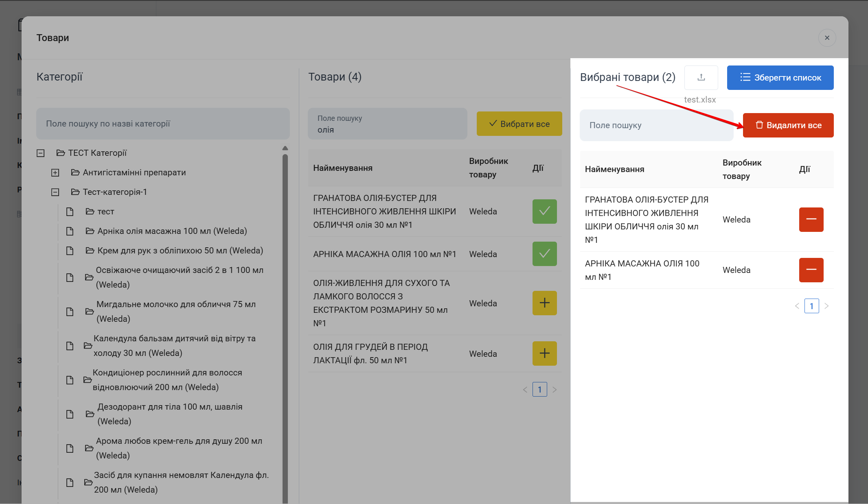Viewport: 868px width, 504px height.
Task: Remove ГРАНАТОВА ОЛІЯ-БУСТЕР with red minus button
Action: [811, 220]
